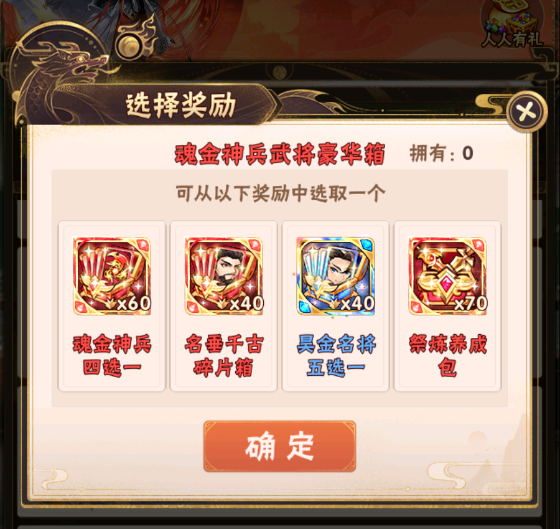560x529 pixels.
Task: Close the 选择奖励 dialog with X
Action: pos(526,112)
